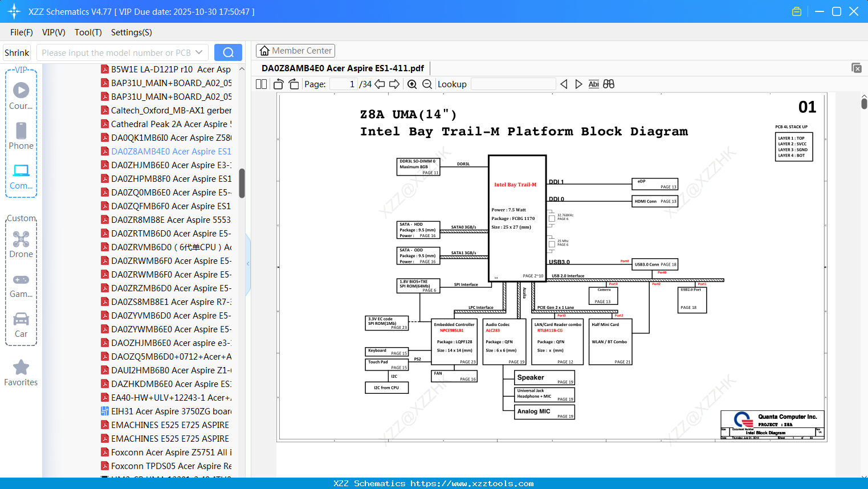Toggle the Abi whole-word match option
The width and height of the screenshot is (868, 489).
point(593,84)
